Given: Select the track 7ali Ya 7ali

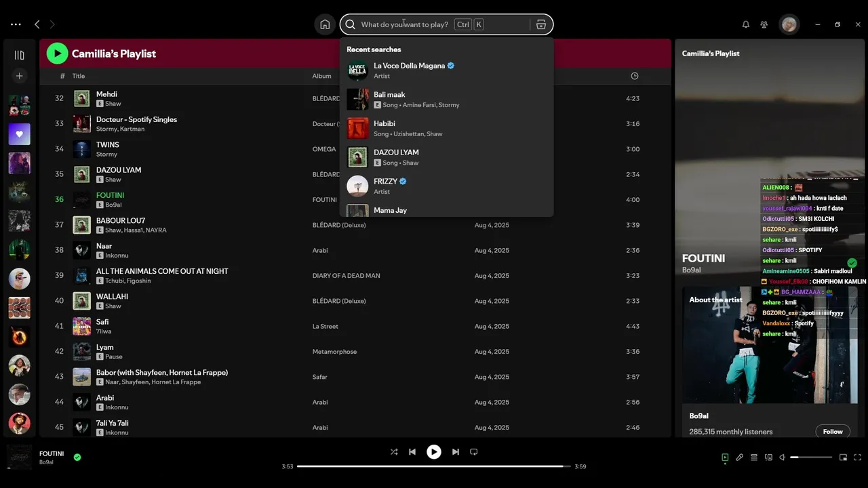Looking at the screenshot, I should pyautogui.click(x=112, y=423).
